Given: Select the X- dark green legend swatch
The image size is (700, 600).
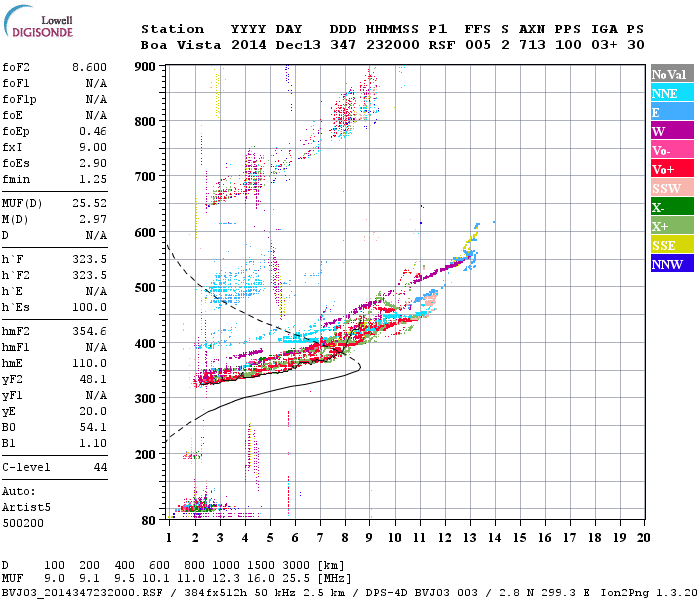Looking at the screenshot, I should tap(672, 207).
